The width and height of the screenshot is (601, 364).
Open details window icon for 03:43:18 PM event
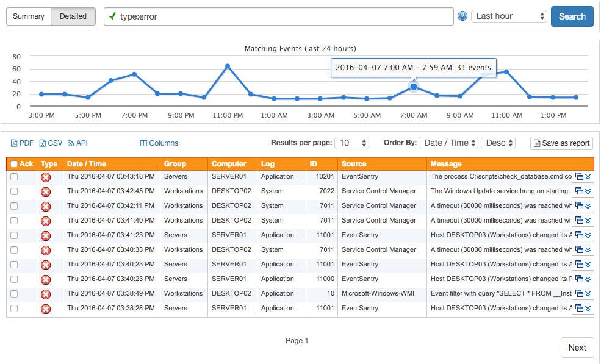[579, 177]
